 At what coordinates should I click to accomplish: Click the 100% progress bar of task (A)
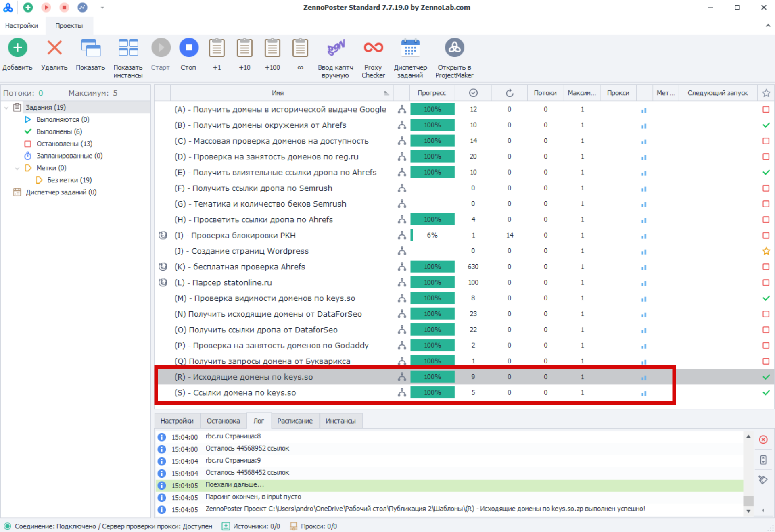tap(432, 109)
